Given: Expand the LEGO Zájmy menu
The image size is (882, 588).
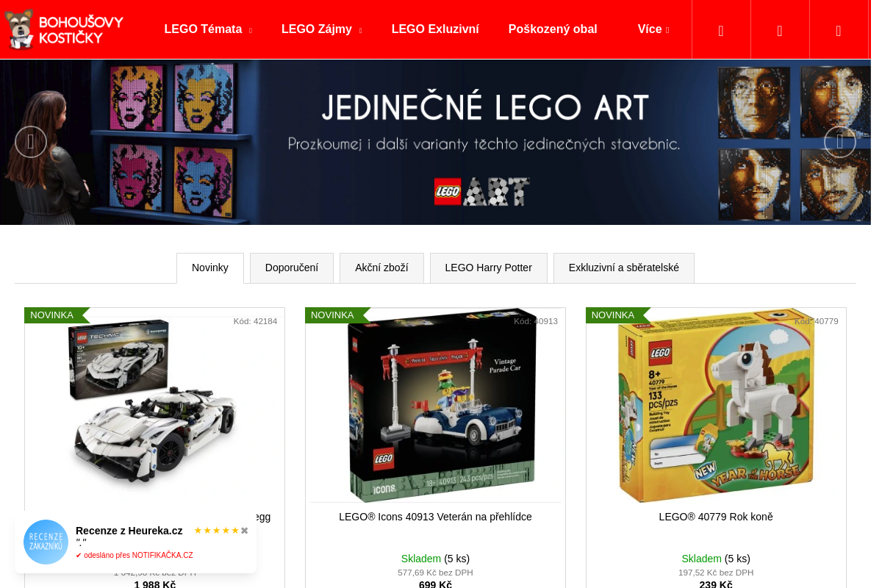Looking at the screenshot, I should (321, 29).
